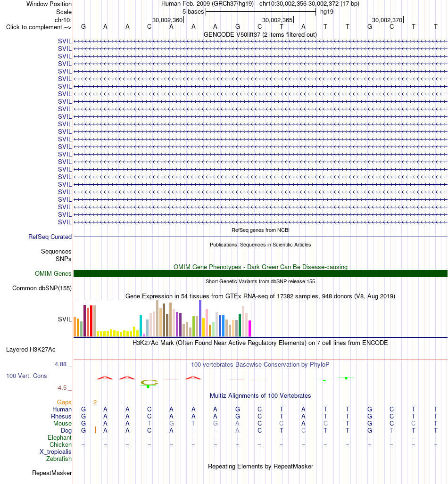This screenshot has width=448, height=484.
Task: Click the GTEx SVIL expression bar chart
Action: (163, 318)
